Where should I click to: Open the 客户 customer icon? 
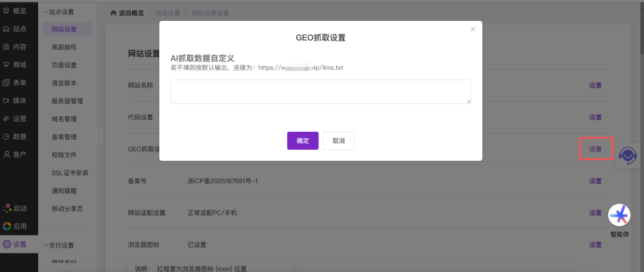(6, 154)
